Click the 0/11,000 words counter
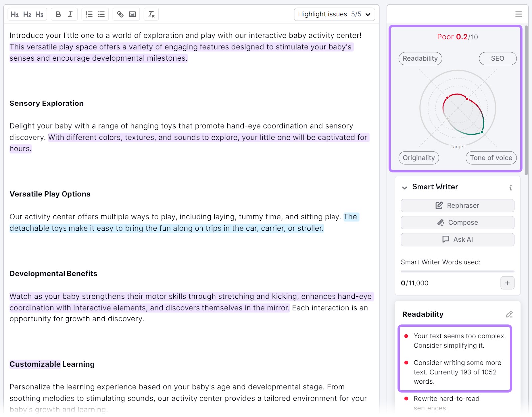The width and height of the screenshot is (532, 417). 415,283
